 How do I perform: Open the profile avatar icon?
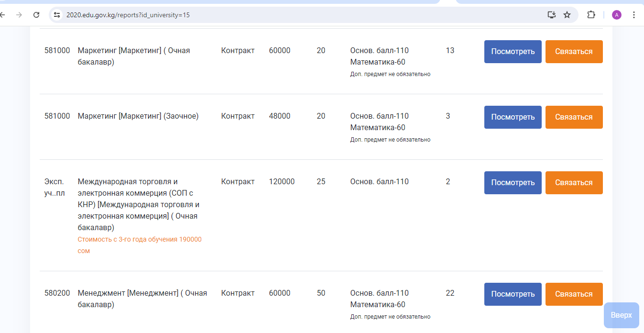(617, 15)
